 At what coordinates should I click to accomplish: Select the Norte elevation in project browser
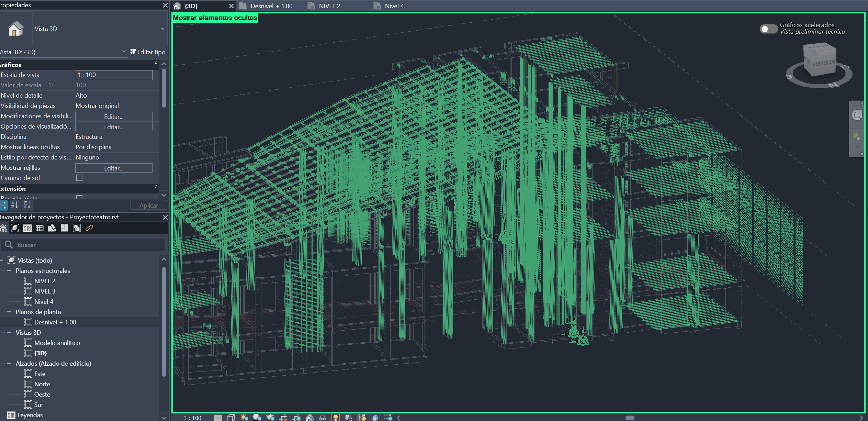coord(42,384)
